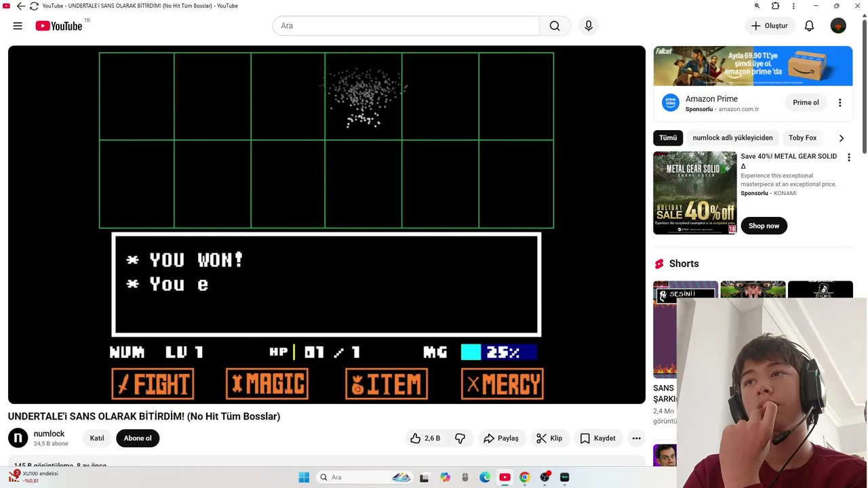This screenshot has height=488, width=868.
Task: Open the browser zoom magnifier icon
Action: point(757,6)
